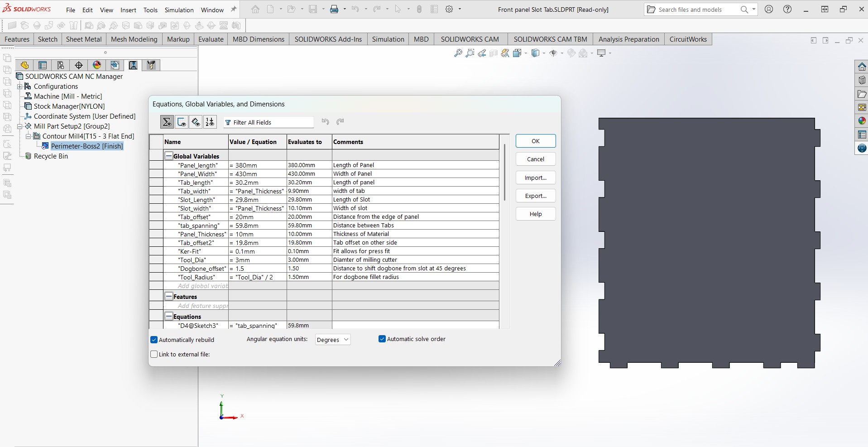Image resolution: width=868 pixels, height=447 pixels.
Task: Open the SOLIDWORKS CAM feature tree tab
Action: coord(115,65)
